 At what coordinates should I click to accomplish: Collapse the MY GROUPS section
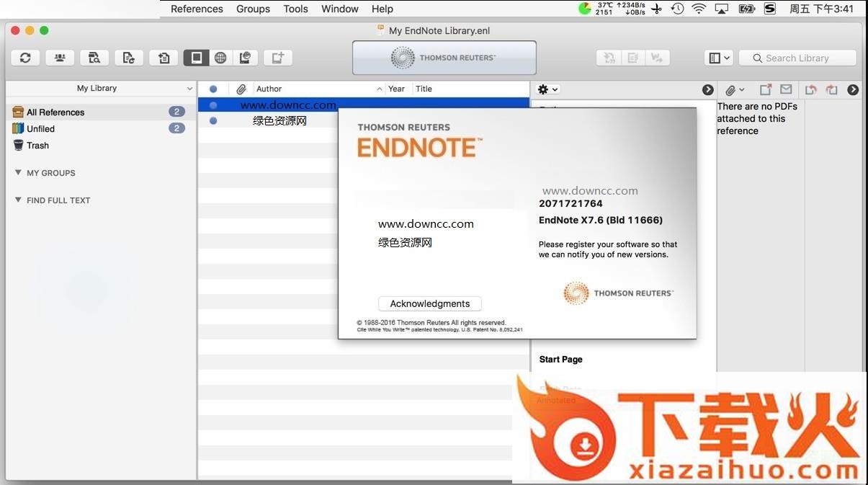[18, 172]
